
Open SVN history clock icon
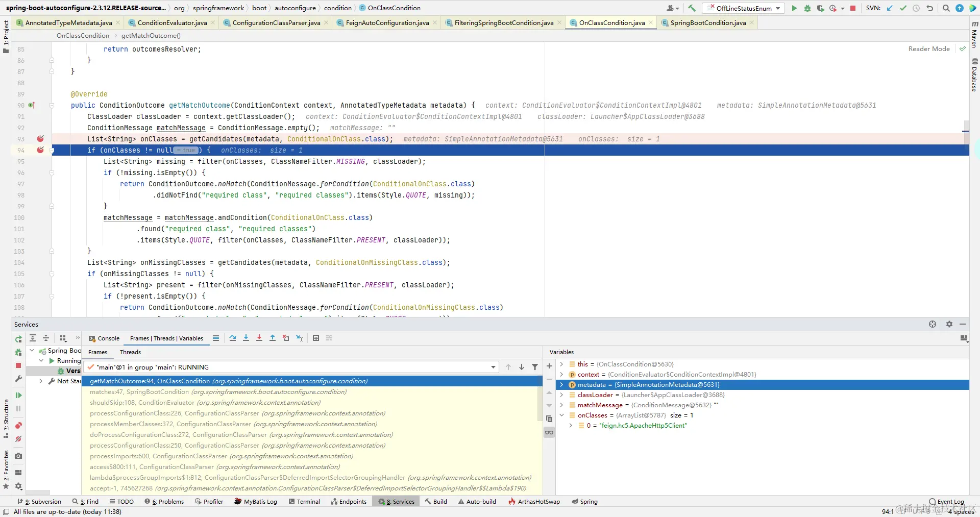(916, 8)
